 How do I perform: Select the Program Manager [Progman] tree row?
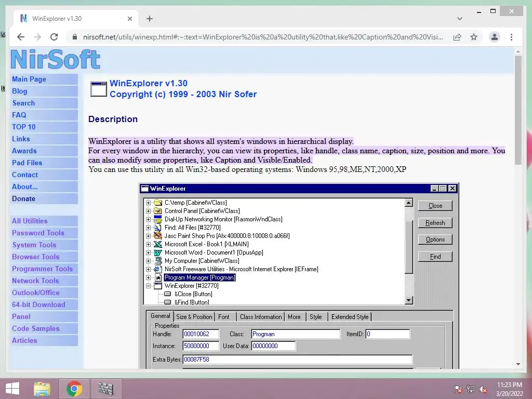199,277
